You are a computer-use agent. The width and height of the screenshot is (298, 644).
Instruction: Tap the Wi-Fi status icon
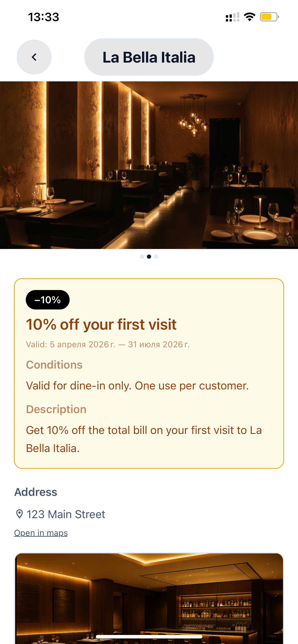tap(249, 17)
